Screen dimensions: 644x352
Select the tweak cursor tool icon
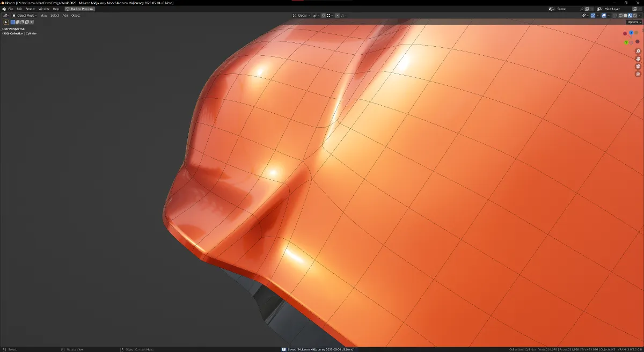[6, 22]
